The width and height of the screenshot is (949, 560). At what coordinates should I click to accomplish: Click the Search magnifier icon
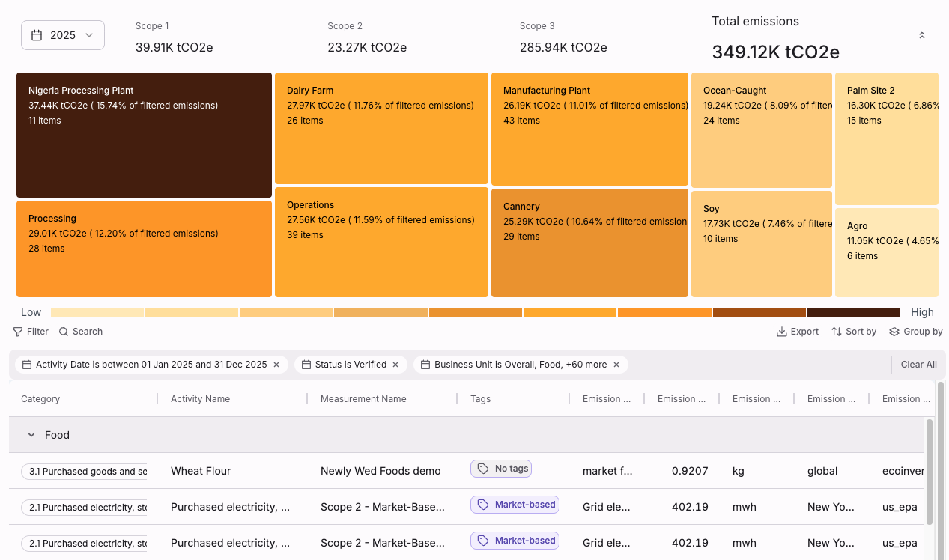point(64,332)
